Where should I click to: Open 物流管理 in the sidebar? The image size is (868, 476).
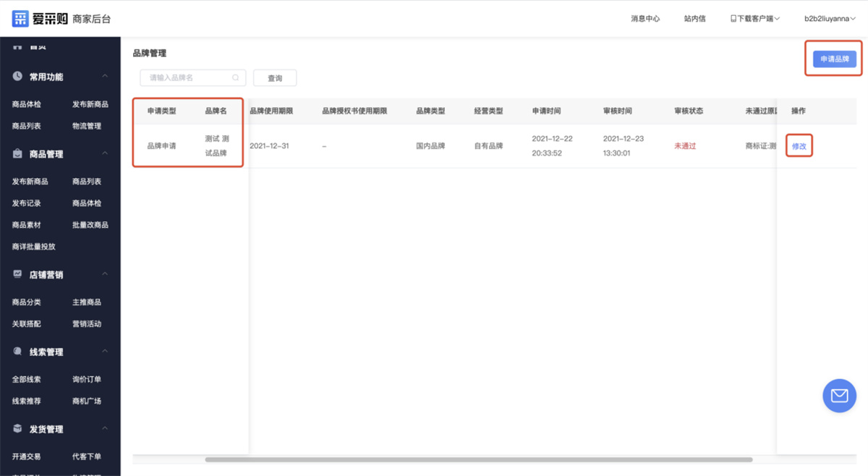pyautogui.click(x=87, y=126)
